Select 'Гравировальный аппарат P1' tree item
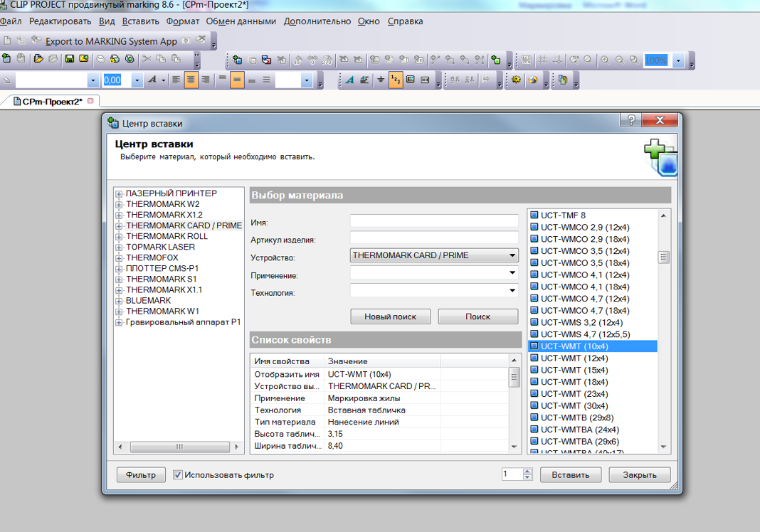760x532 pixels. (183, 322)
